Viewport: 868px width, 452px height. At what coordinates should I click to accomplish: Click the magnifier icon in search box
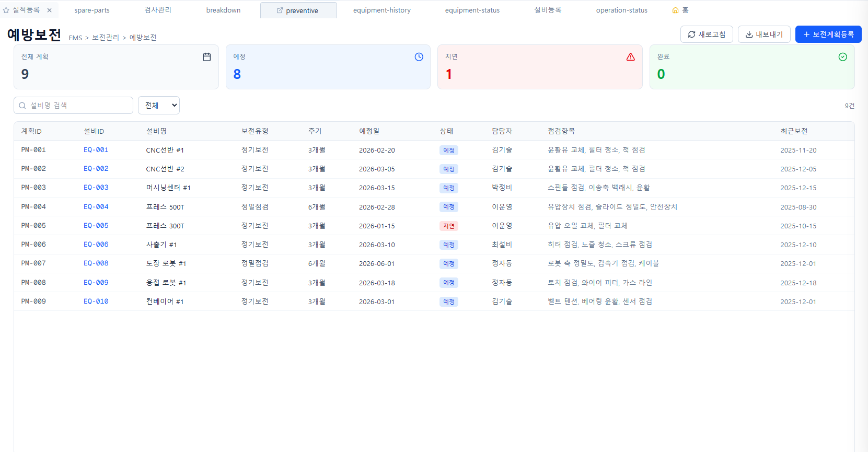(22, 106)
